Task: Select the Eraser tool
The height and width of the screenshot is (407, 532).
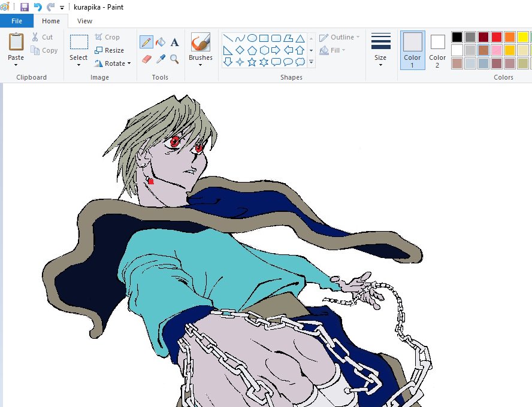Action: pos(146,59)
